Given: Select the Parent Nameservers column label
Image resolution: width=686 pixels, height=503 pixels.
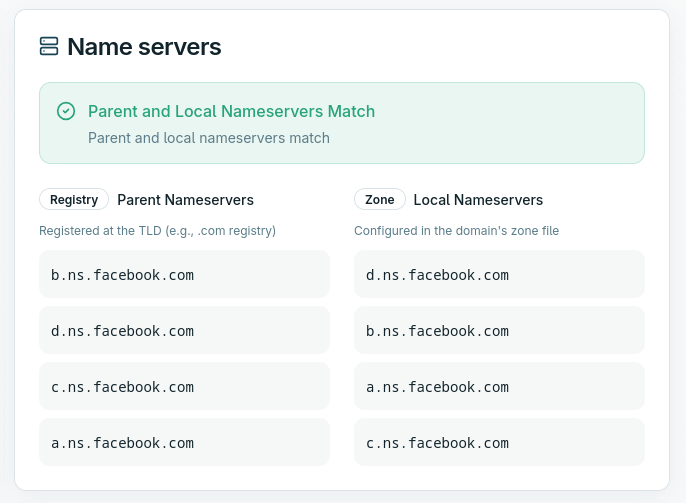Looking at the screenshot, I should (x=185, y=200).
